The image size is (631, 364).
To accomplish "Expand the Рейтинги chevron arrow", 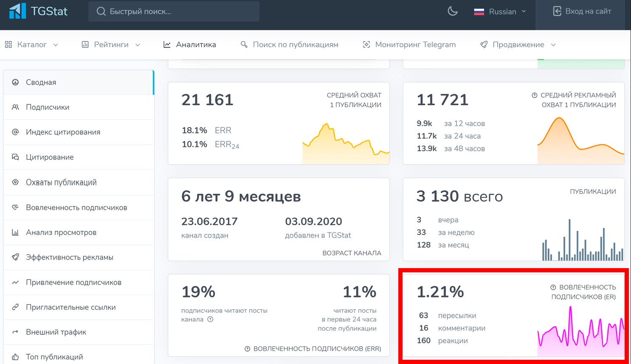I will 138,45.
